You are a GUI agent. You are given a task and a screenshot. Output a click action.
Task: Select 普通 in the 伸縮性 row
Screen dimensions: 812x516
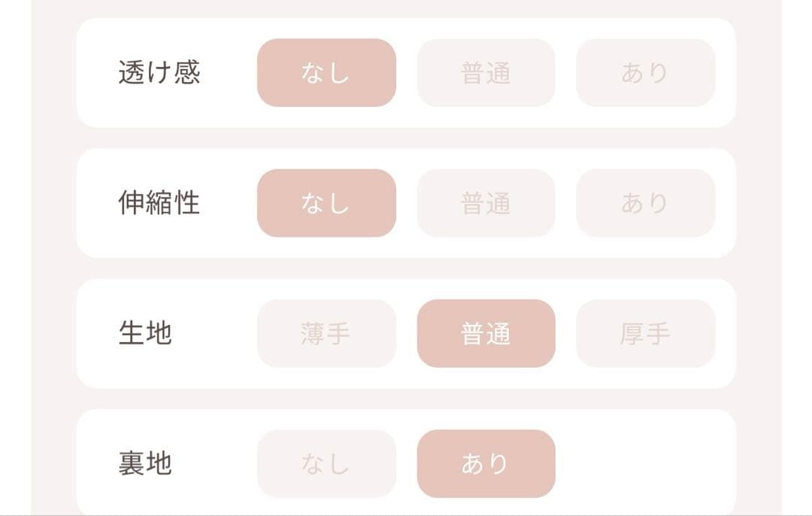(486, 203)
